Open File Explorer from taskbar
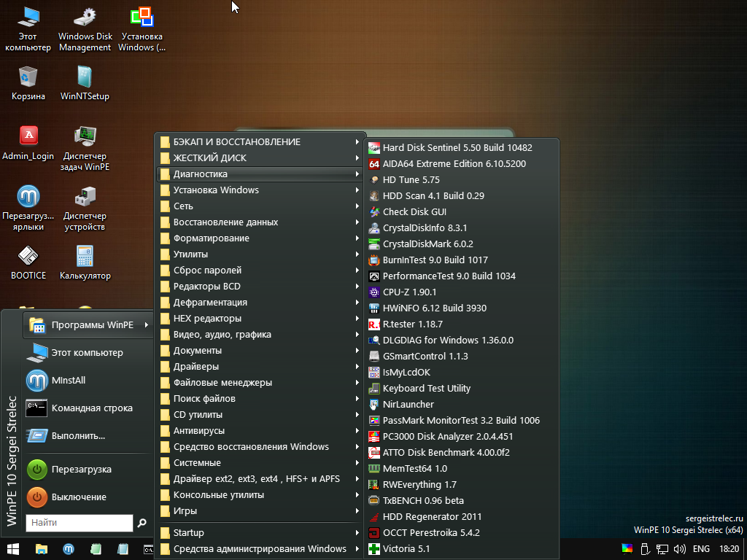This screenshot has width=747, height=560. [x=42, y=550]
